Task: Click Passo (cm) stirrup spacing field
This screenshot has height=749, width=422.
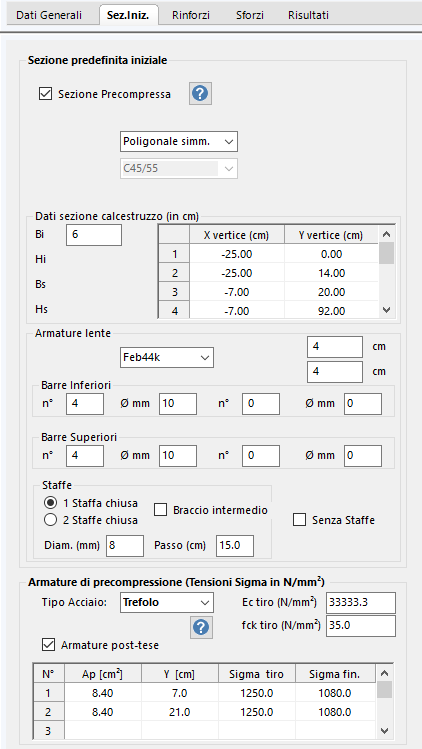Action: click(235, 546)
